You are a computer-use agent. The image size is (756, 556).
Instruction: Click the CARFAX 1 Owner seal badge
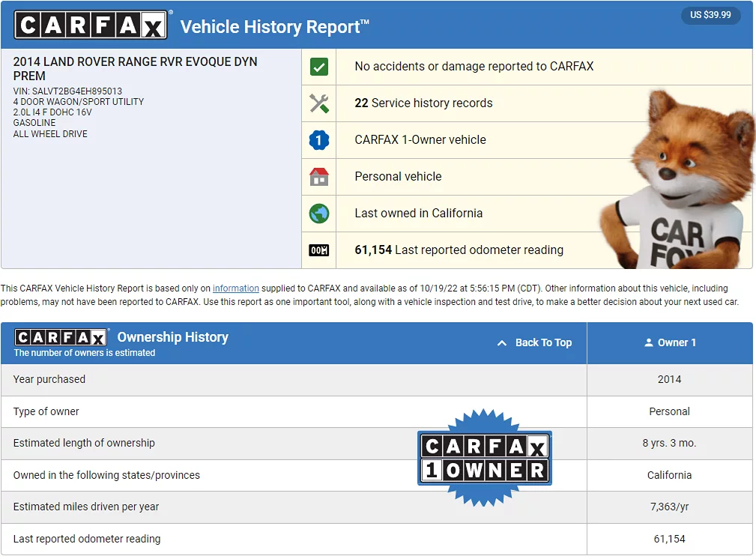[x=484, y=458]
